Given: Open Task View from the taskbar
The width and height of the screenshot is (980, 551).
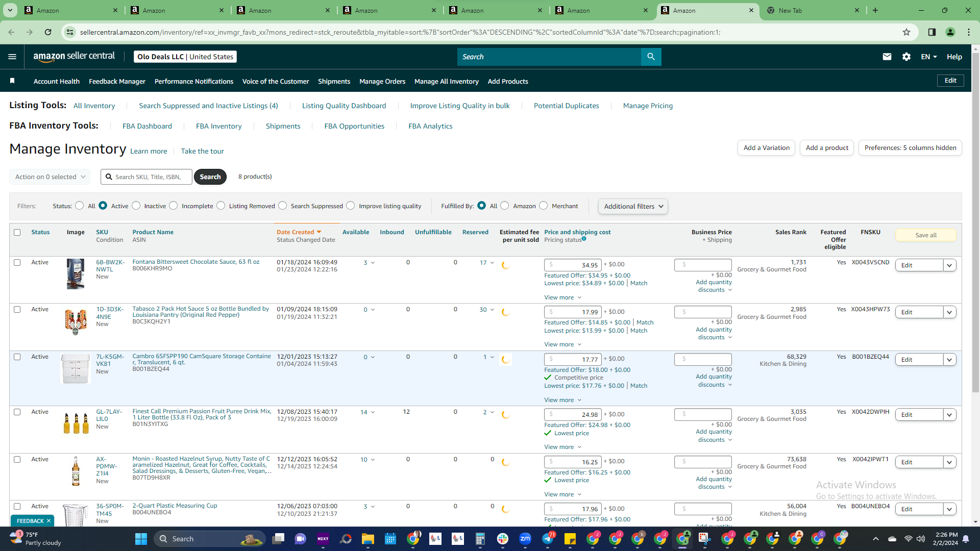Looking at the screenshot, I should point(278,539).
